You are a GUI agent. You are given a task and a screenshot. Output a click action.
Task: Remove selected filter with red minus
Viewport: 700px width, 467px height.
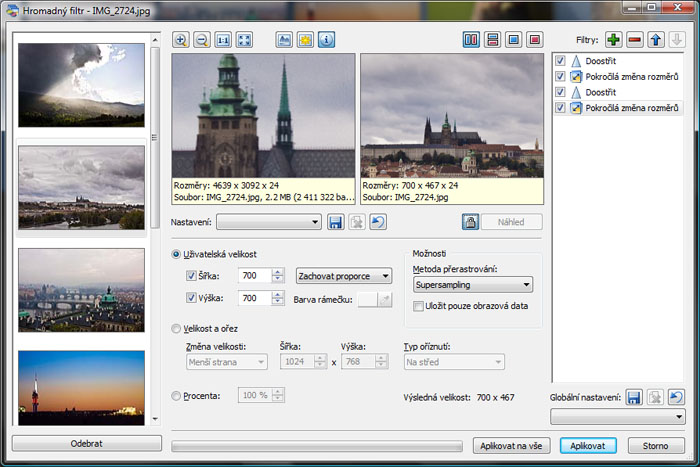pos(634,40)
